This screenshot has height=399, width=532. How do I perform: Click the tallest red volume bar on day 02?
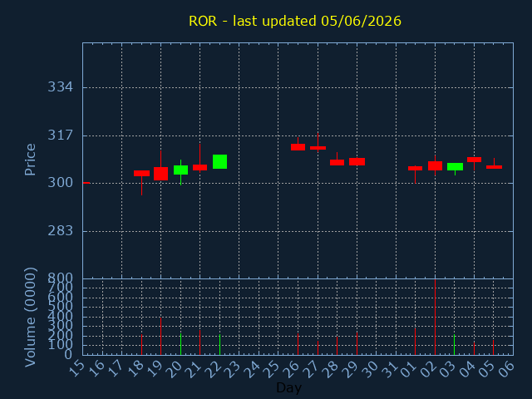click(435, 318)
